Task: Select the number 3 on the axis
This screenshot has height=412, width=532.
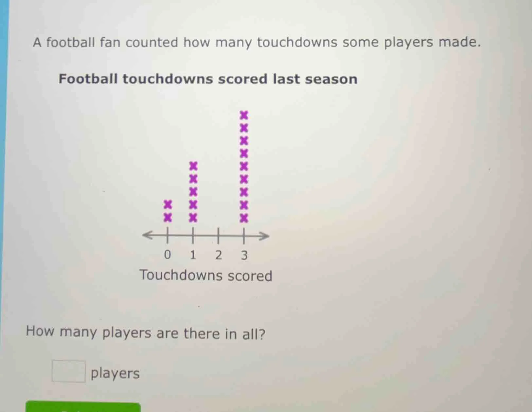Action: (x=244, y=255)
